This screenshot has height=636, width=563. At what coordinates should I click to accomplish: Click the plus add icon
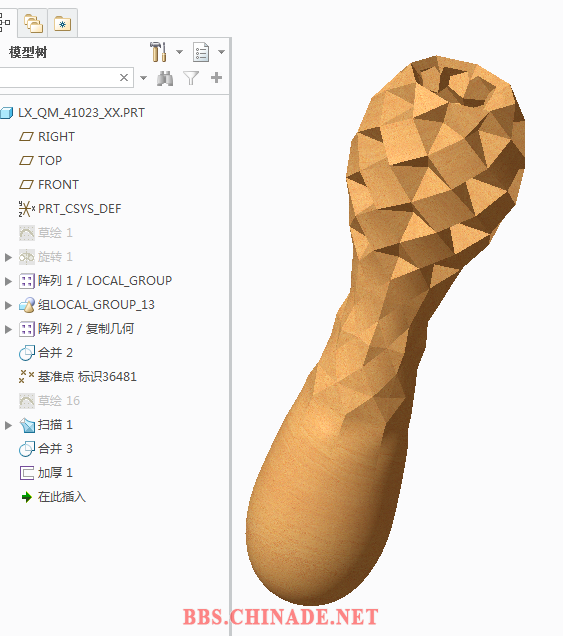(x=217, y=77)
